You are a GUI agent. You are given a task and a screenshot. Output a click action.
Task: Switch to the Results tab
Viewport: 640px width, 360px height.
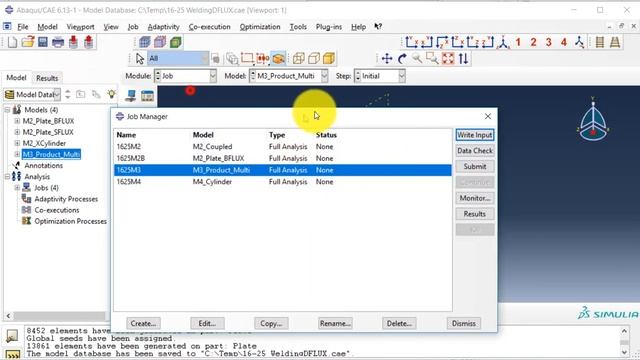coord(47,78)
